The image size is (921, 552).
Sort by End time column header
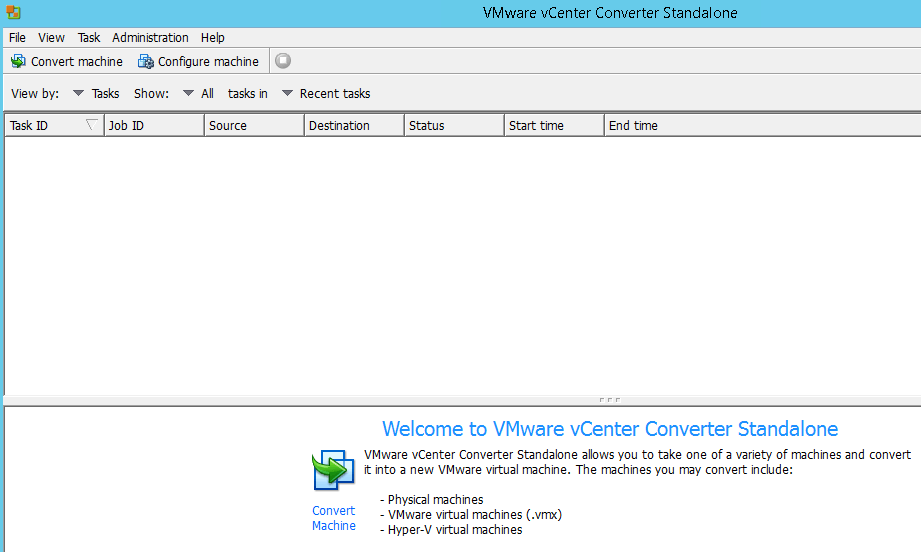tap(762, 126)
